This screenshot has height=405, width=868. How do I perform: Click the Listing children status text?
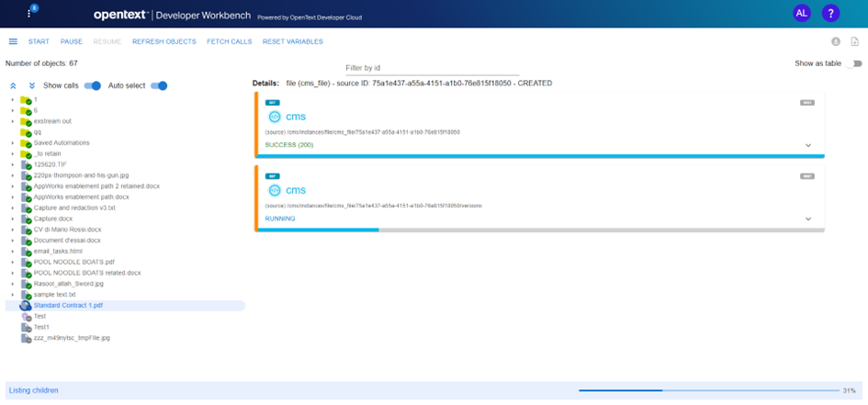pos(33,390)
